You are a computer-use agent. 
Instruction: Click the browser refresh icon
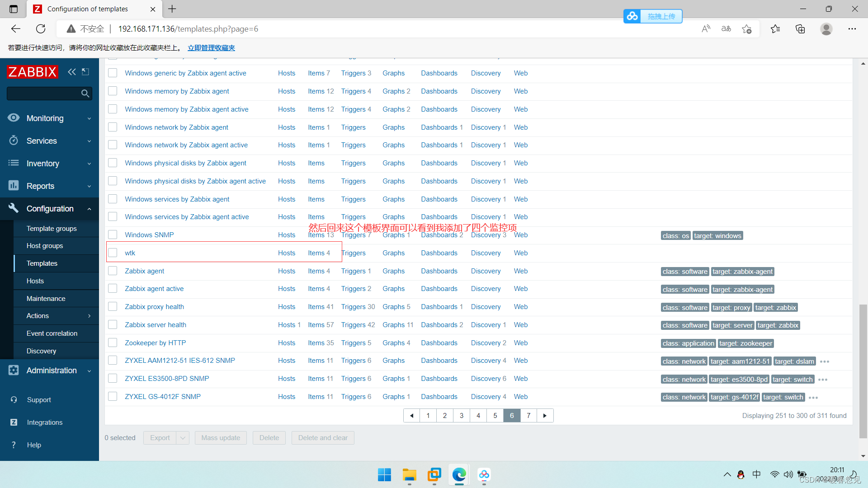[41, 29]
